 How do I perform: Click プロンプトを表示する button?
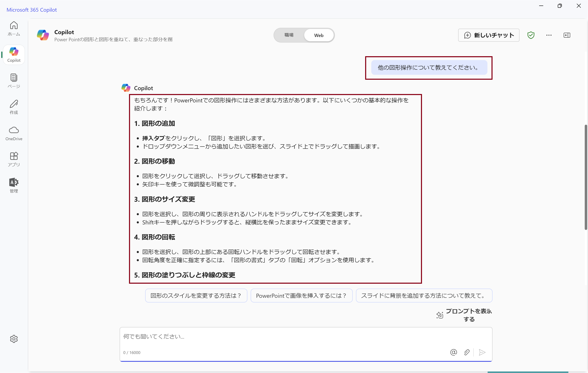click(464, 315)
